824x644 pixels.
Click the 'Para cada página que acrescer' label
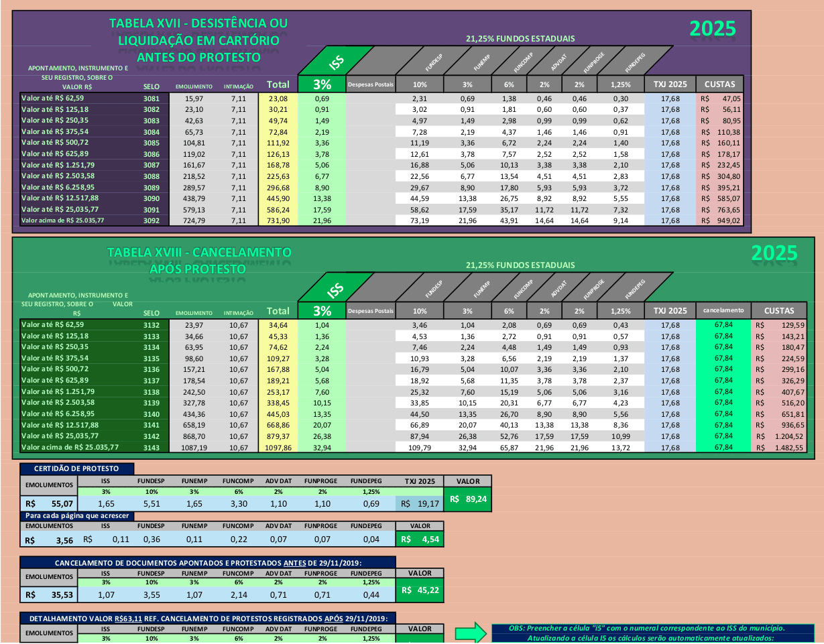(78, 515)
